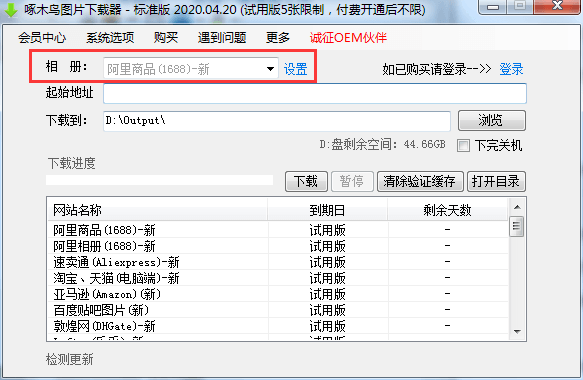The image size is (583, 380).
Task: Select the 百度贴吧图片(新) row
Action: click(x=278, y=310)
